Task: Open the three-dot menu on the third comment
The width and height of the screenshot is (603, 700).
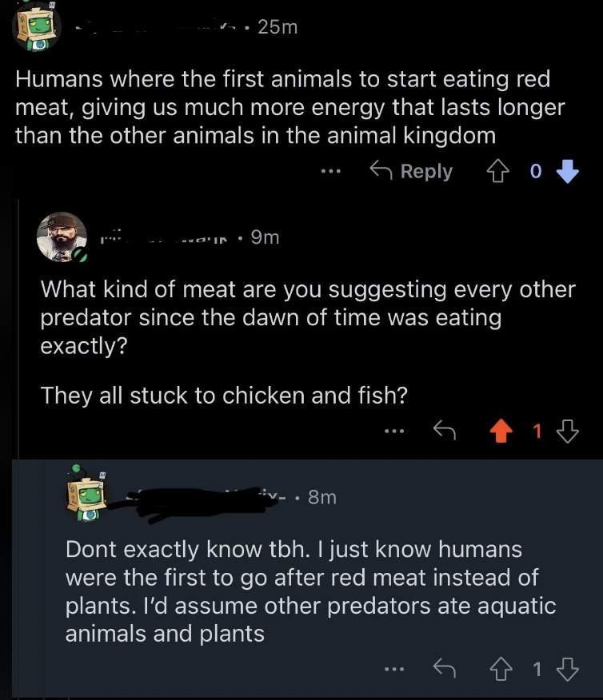Action: point(393,667)
